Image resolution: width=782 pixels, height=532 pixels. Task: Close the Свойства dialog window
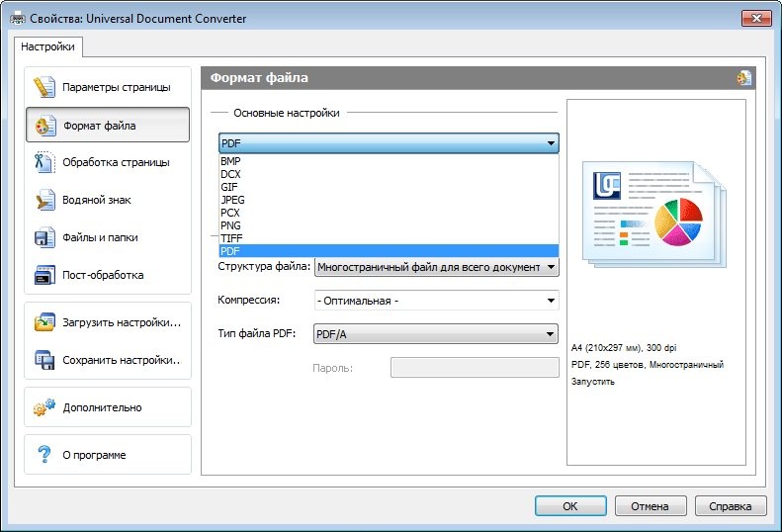756,19
